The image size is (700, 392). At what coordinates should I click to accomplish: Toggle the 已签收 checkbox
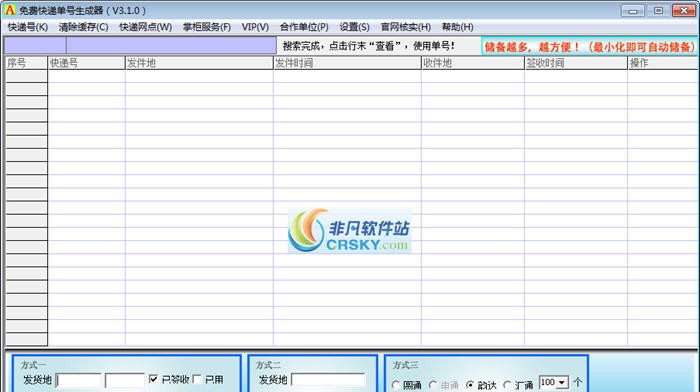[153, 379]
